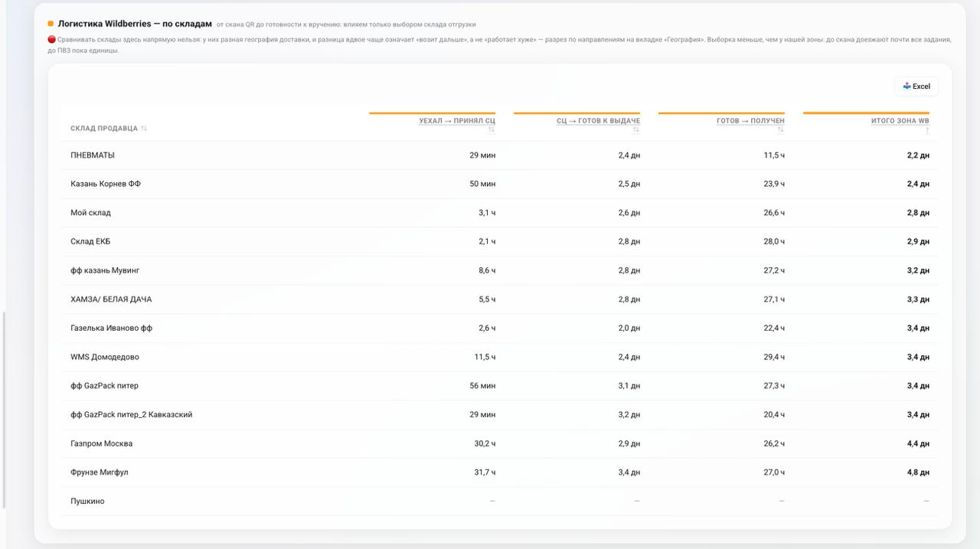Select the Мой склад row

[x=500, y=213]
